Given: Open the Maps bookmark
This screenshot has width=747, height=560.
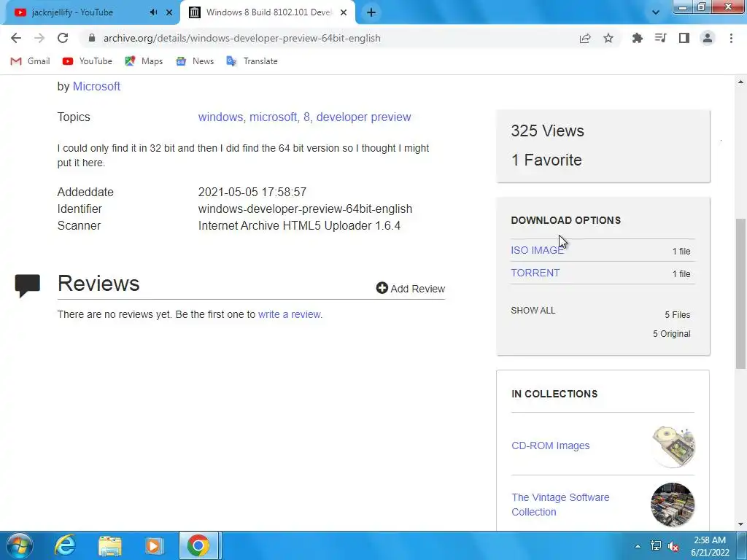Looking at the screenshot, I should click(144, 61).
